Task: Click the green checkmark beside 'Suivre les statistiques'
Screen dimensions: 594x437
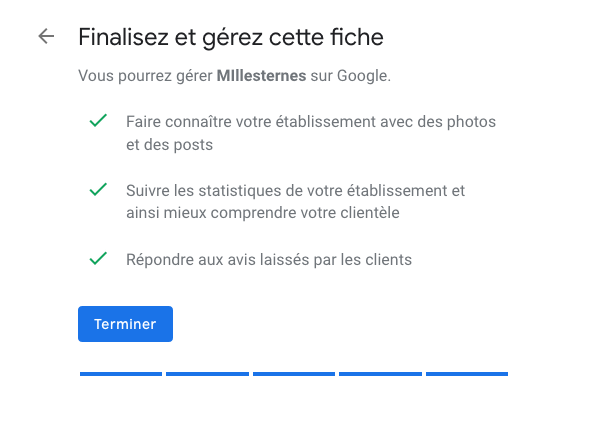Action: point(98,189)
